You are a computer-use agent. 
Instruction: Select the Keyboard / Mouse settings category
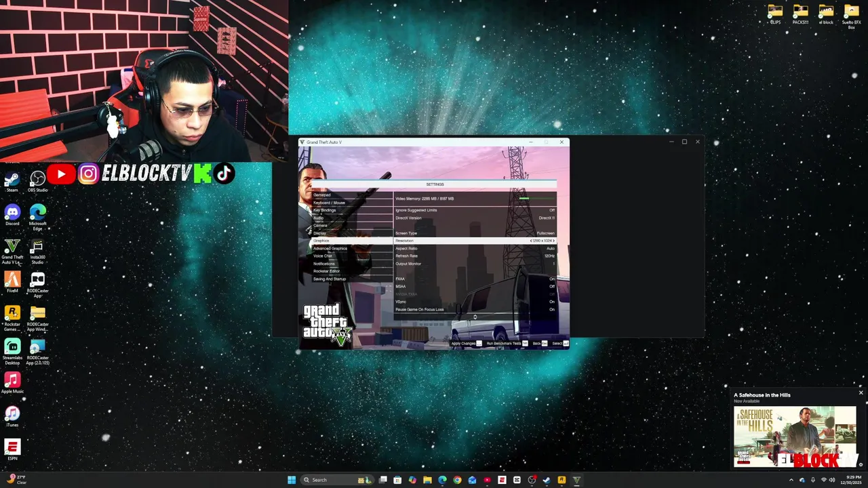pos(351,203)
